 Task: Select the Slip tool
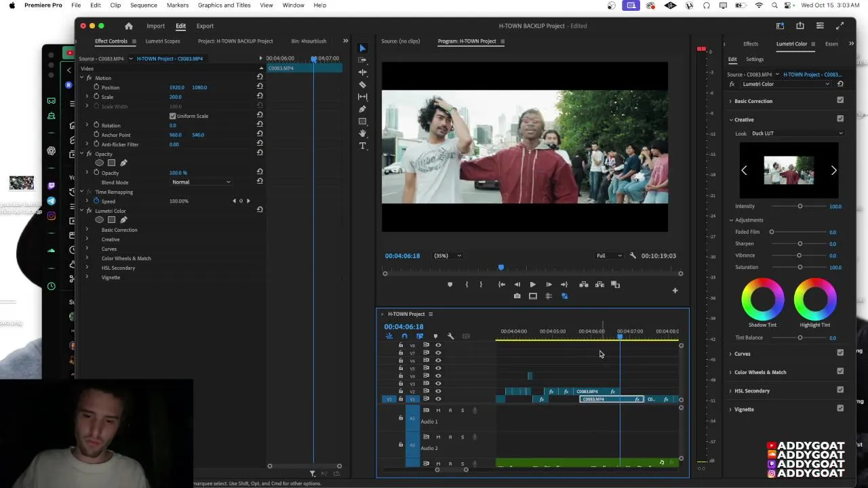362,97
